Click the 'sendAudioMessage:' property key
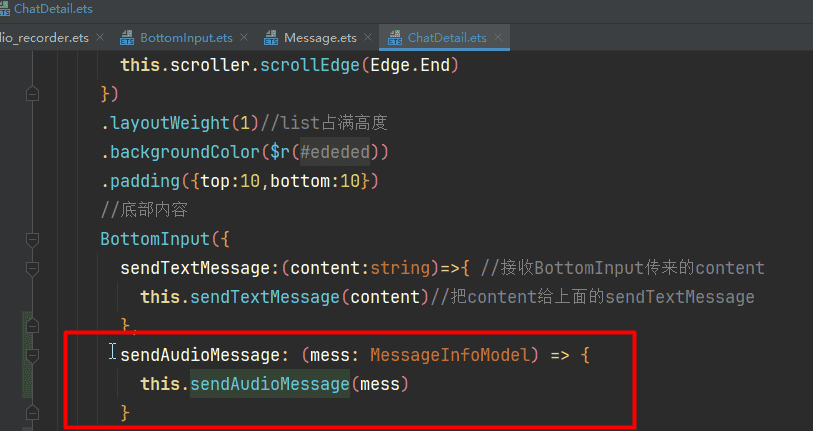The height and width of the screenshot is (431, 813). (x=205, y=355)
